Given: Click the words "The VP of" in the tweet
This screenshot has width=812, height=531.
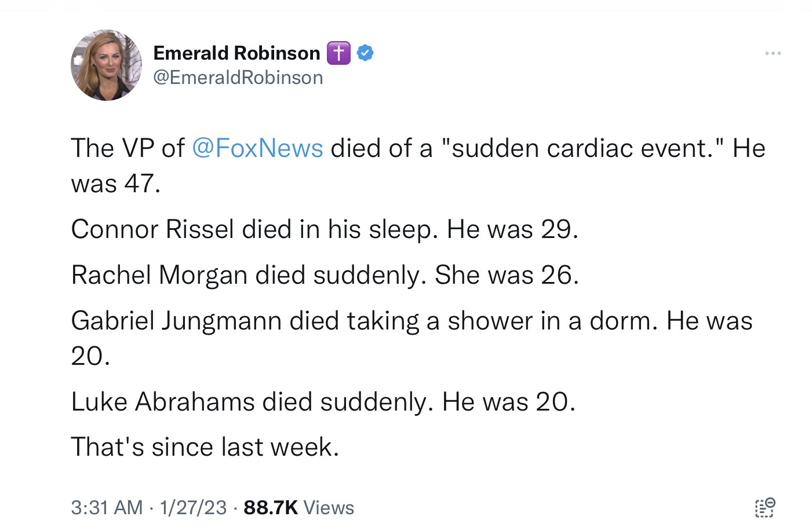Looking at the screenshot, I should [x=128, y=148].
